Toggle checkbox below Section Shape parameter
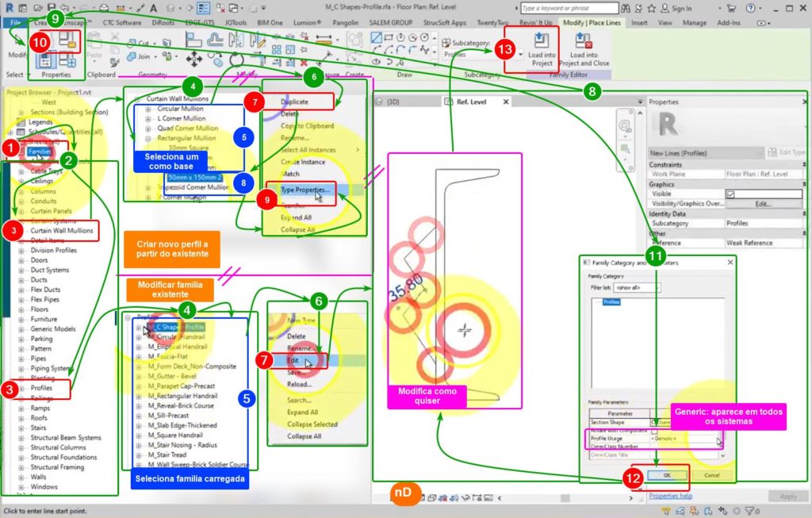Image resolution: width=812 pixels, height=518 pixels. 655,431
